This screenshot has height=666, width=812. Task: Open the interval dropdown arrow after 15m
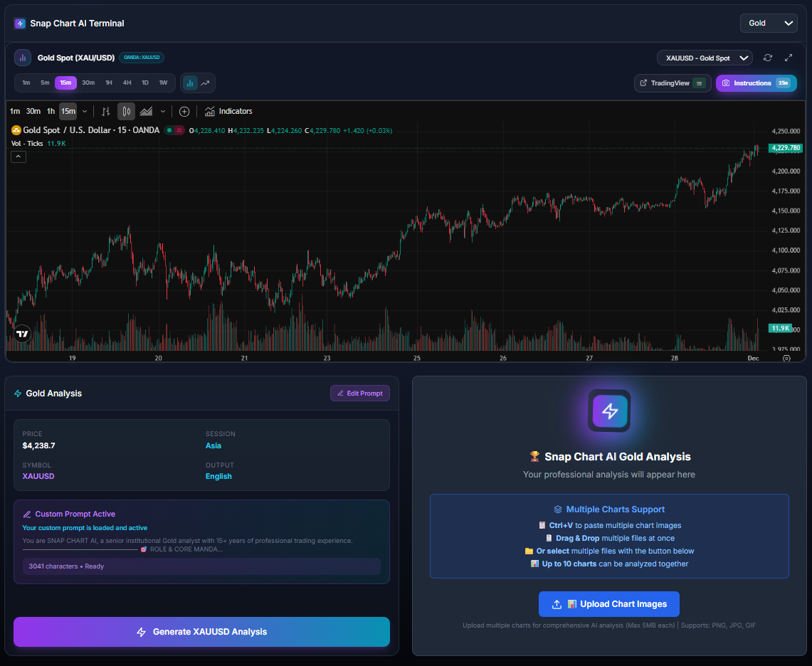click(85, 111)
